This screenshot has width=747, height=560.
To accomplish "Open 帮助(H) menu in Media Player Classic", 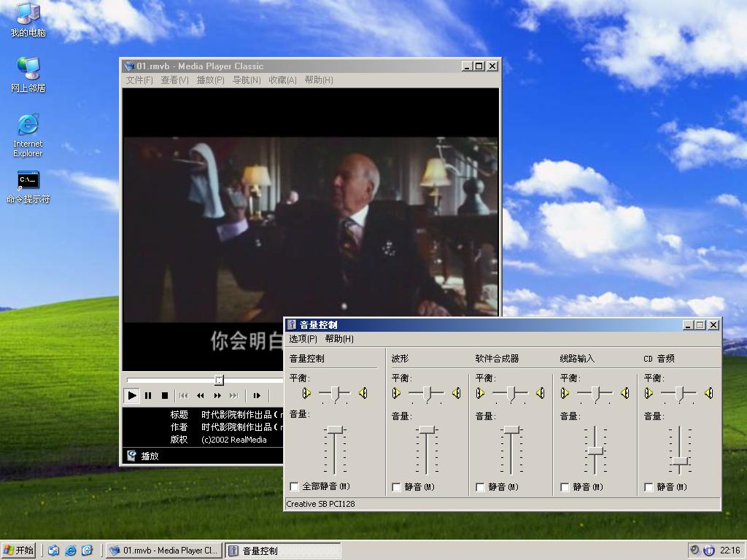I will click(x=319, y=80).
